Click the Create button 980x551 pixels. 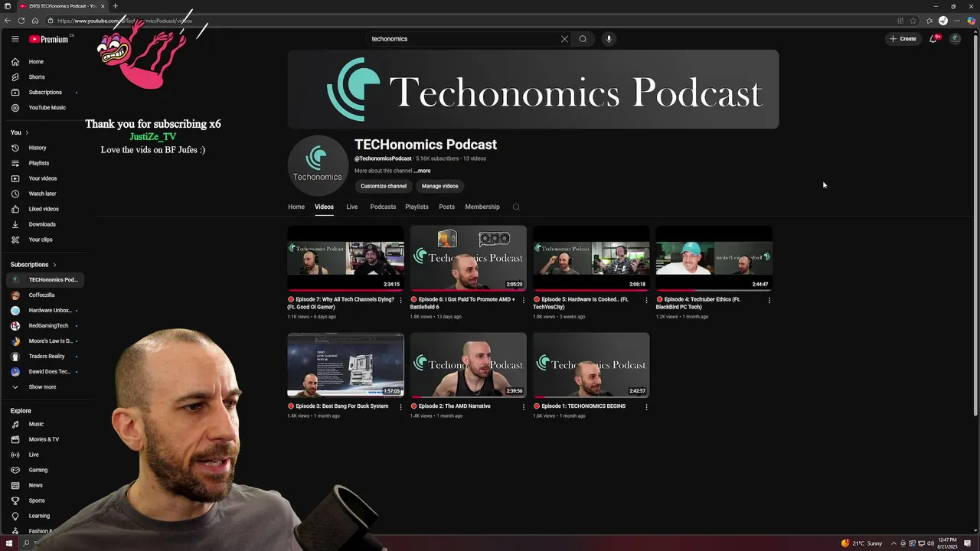click(903, 39)
